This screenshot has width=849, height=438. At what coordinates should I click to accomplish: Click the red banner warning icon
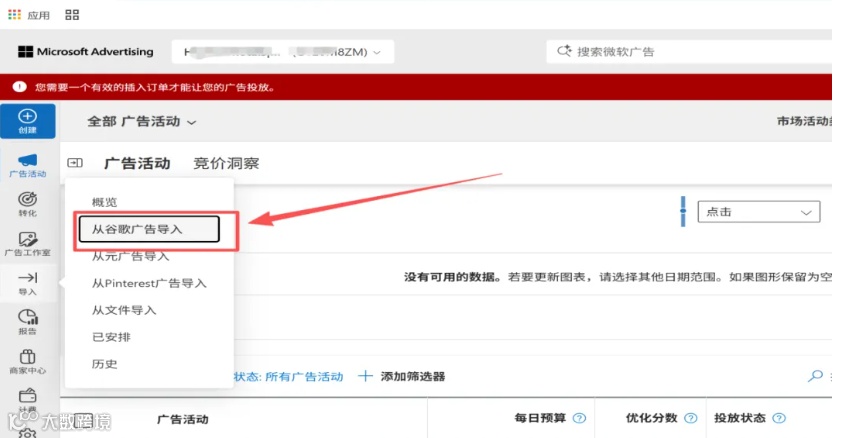[x=19, y=87]
